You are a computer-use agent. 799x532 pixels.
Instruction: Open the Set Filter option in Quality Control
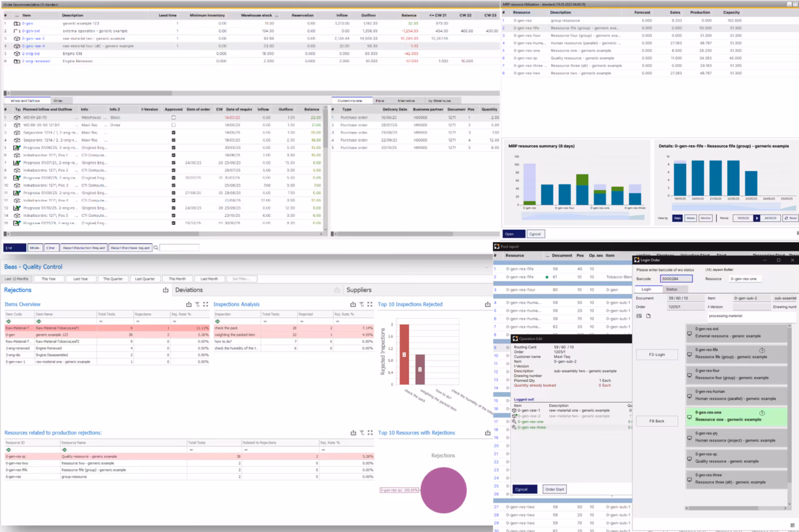point(242,279)
